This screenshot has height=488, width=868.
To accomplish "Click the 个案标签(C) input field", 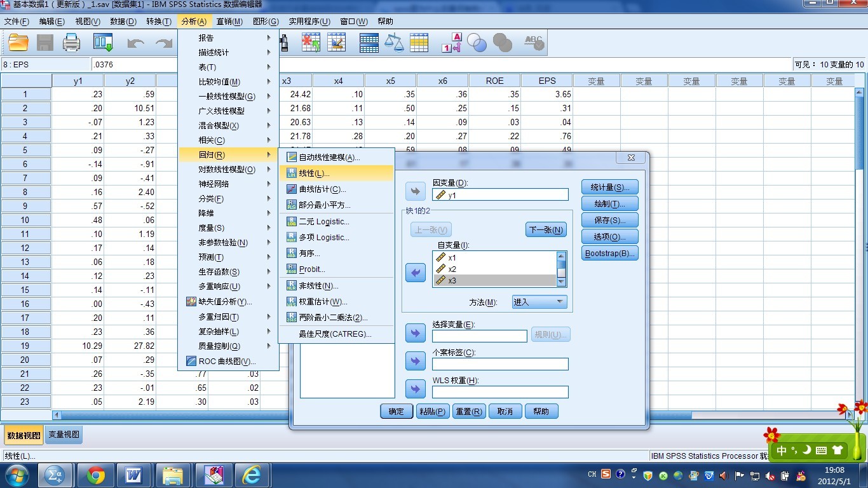I will tap(500, 364).
